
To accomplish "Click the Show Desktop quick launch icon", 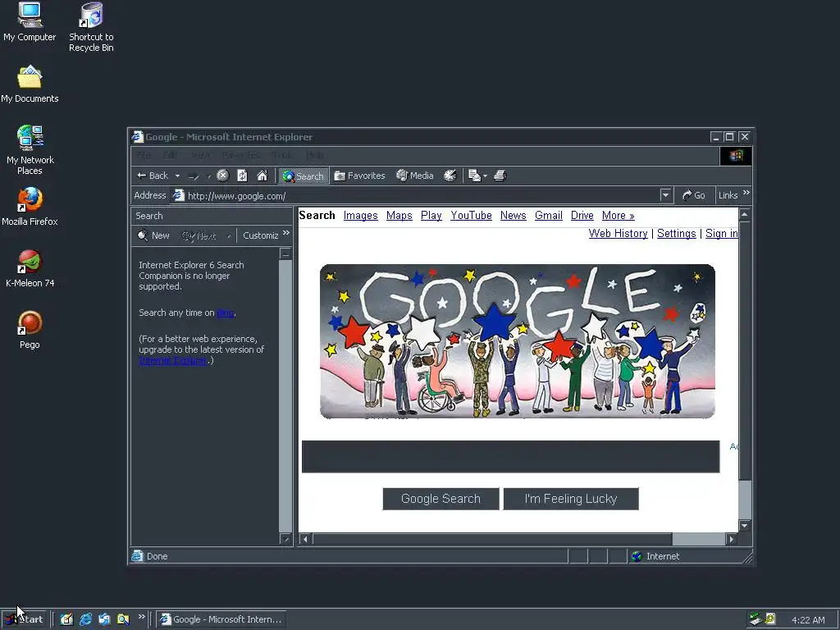I will click(67, 619).
